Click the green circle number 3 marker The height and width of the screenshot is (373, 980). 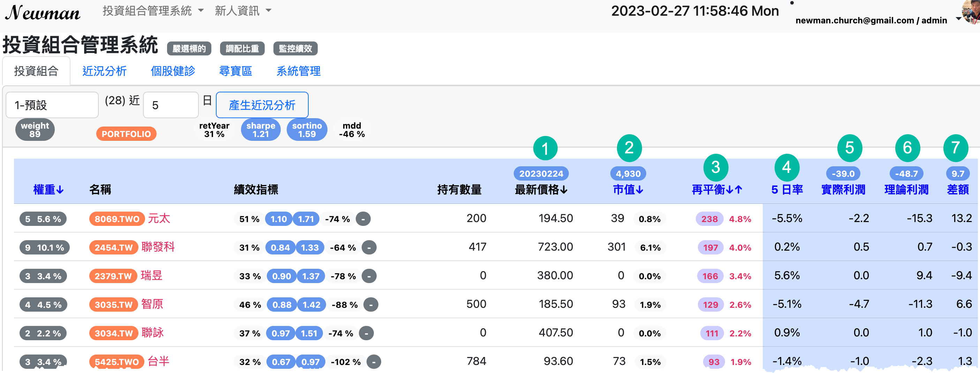[x=715, y=167]
